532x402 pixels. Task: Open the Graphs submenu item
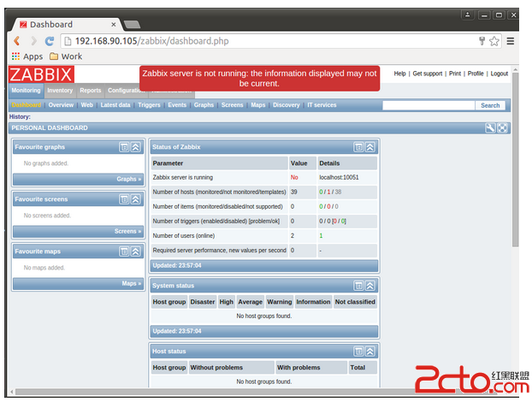204,105
